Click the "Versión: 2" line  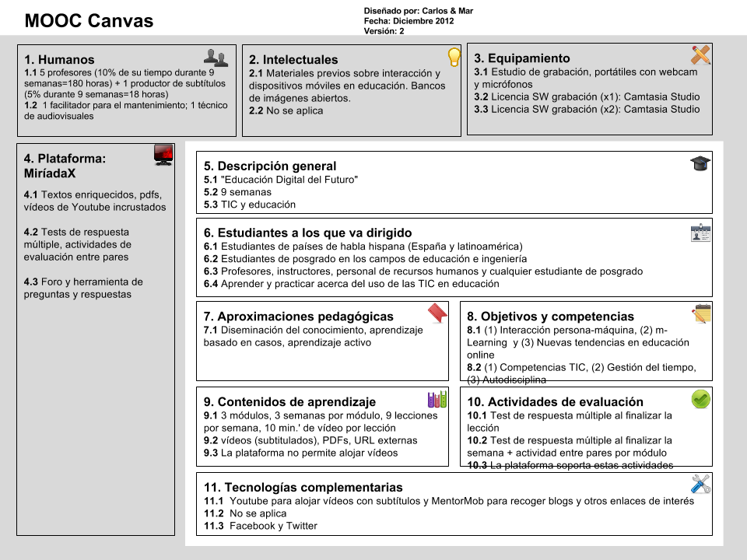pos(384,31)
